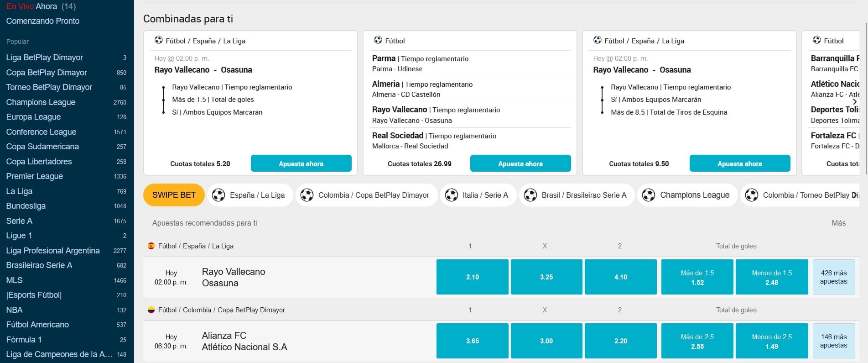Select Menos de 1.5 goals at 2.48
This screenshot has height=363, width=868.
[x=772, y=277]
